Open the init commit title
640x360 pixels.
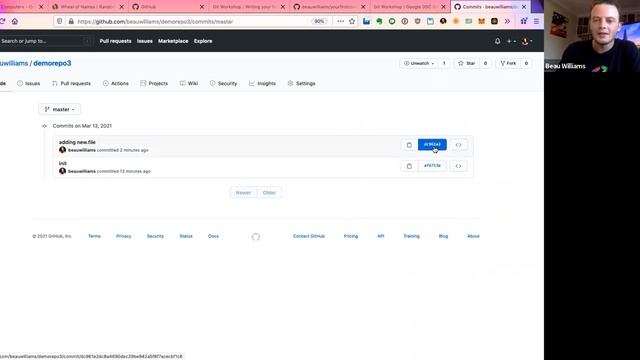[62, 163]
